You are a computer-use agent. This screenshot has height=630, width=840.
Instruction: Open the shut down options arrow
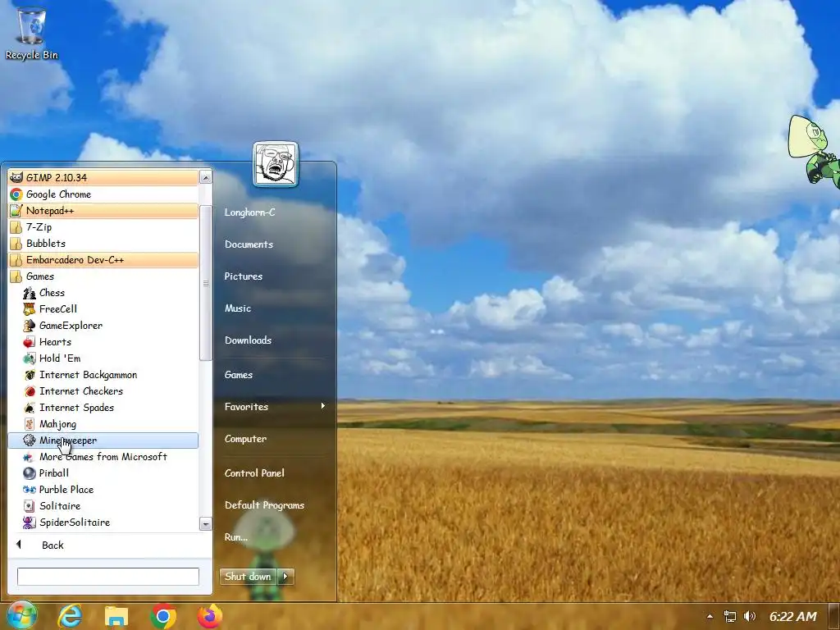tap(285, 577)
